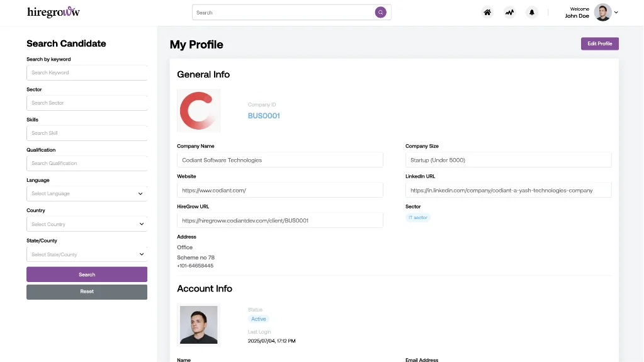The height and width of the screenshot is (362, 644).
Task: Click the grey Reset button
Action: pos(87,292)
